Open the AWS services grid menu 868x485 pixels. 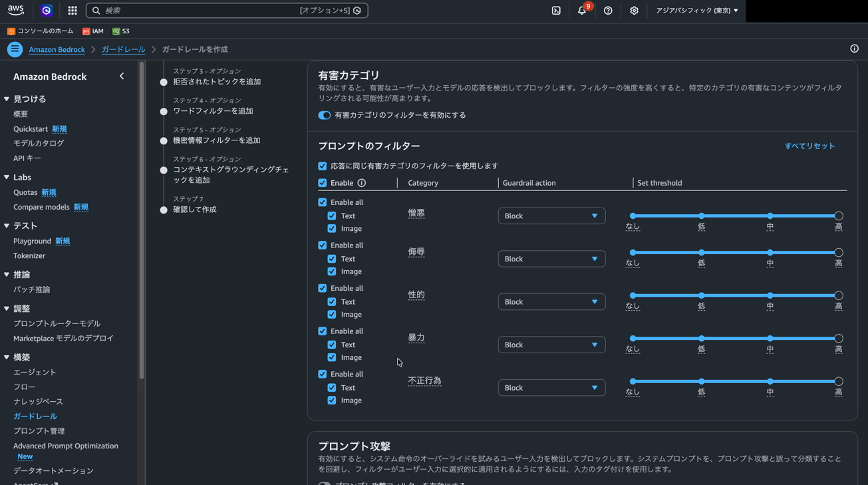click(72, 11)
